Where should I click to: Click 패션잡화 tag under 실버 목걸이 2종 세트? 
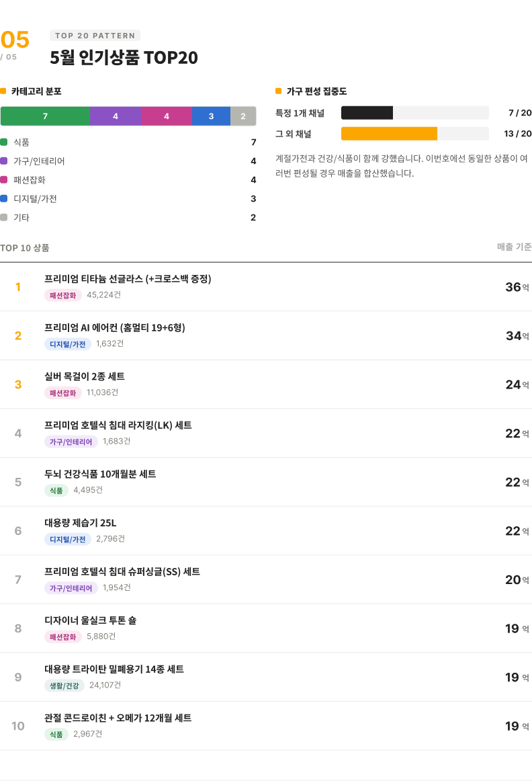tap(62, 393)
